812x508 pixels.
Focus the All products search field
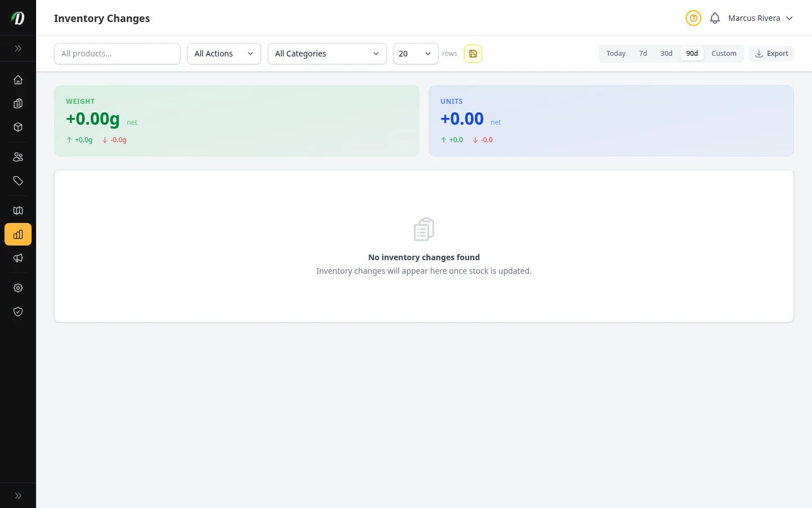tap(117, 54)
